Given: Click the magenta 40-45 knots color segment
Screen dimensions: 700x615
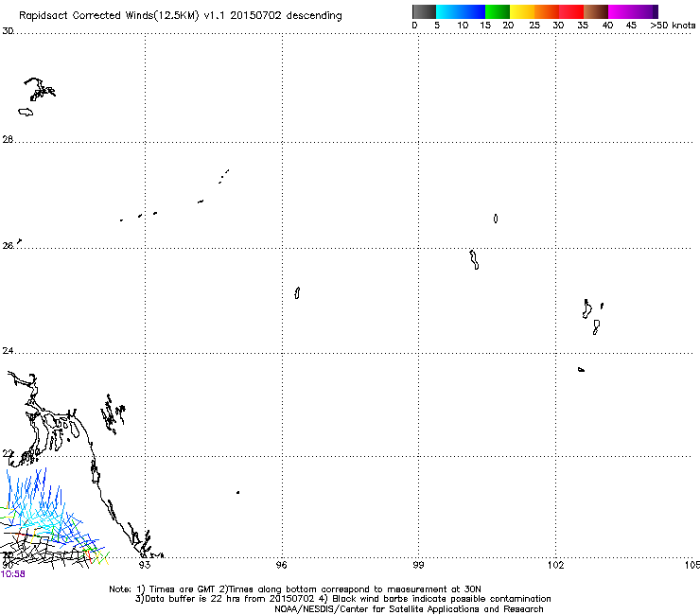Looking at the screenshot, I should tap(621, 11).
